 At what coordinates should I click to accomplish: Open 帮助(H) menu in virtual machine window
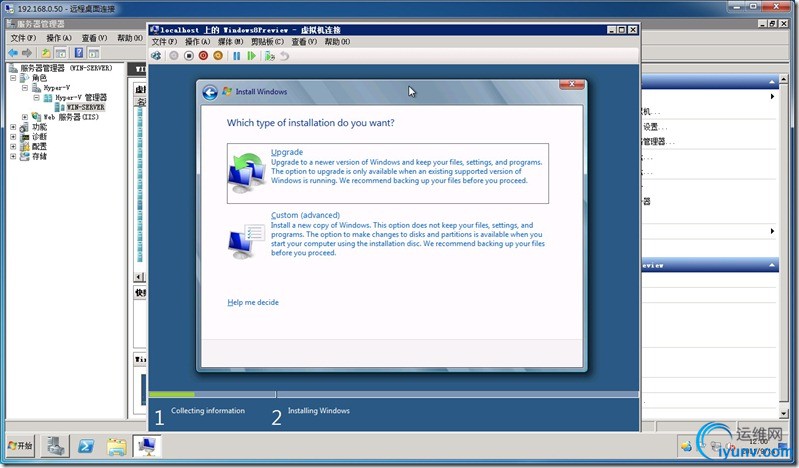point(337,42)
